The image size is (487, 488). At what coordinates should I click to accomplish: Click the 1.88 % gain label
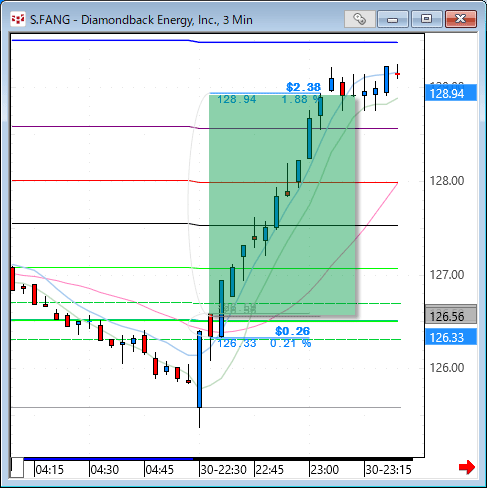point(301,99)
